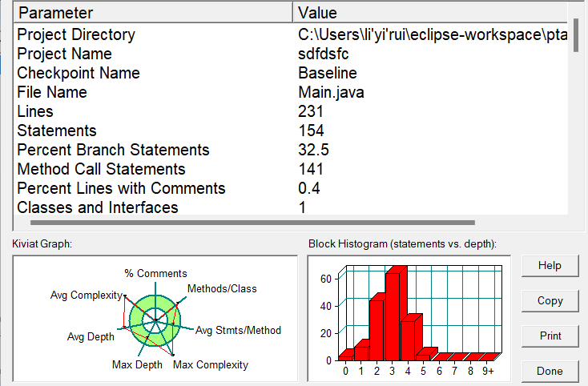The height and width of the screenshot is (386, 588).
Task: Select the Classes and Interfaces row
Action: pos(291,207)
